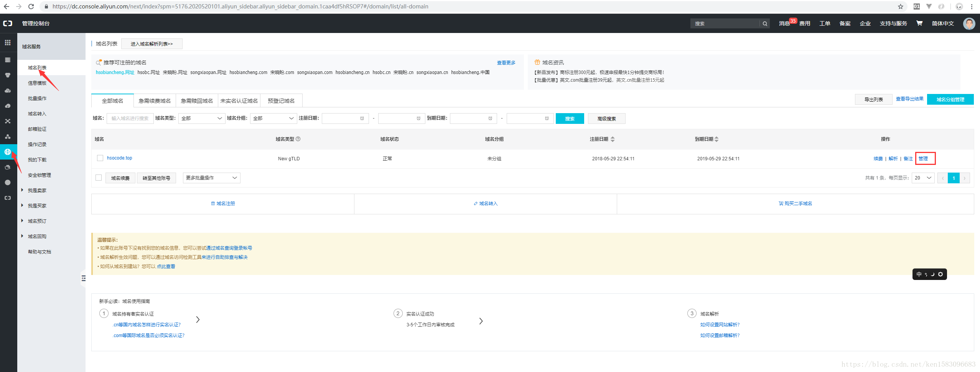
Task: Click page 1 pagination button
Action: (954, 178)
